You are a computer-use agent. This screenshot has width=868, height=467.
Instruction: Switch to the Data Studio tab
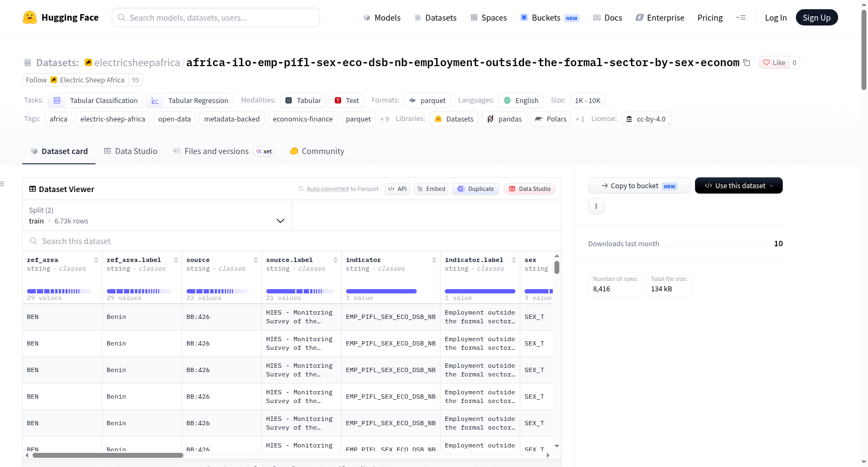click(x=131, y=151)
